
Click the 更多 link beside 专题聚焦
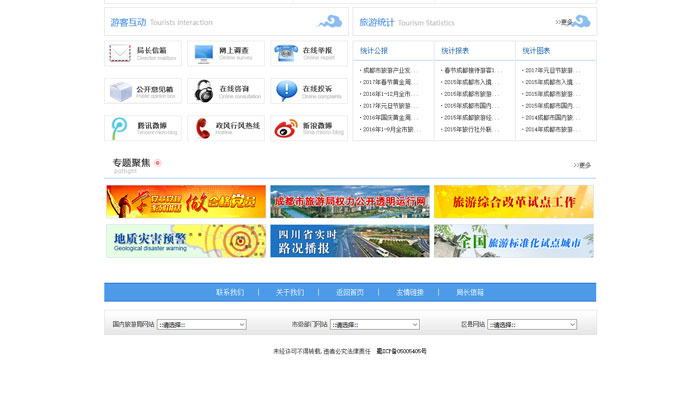point(582,165)
